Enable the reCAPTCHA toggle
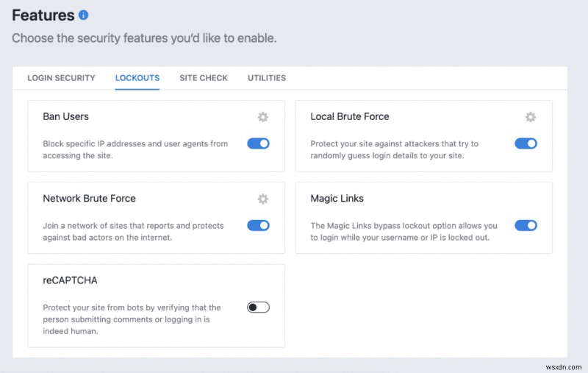Viewport: 588px width, 373px height. (x=258, y=307)
